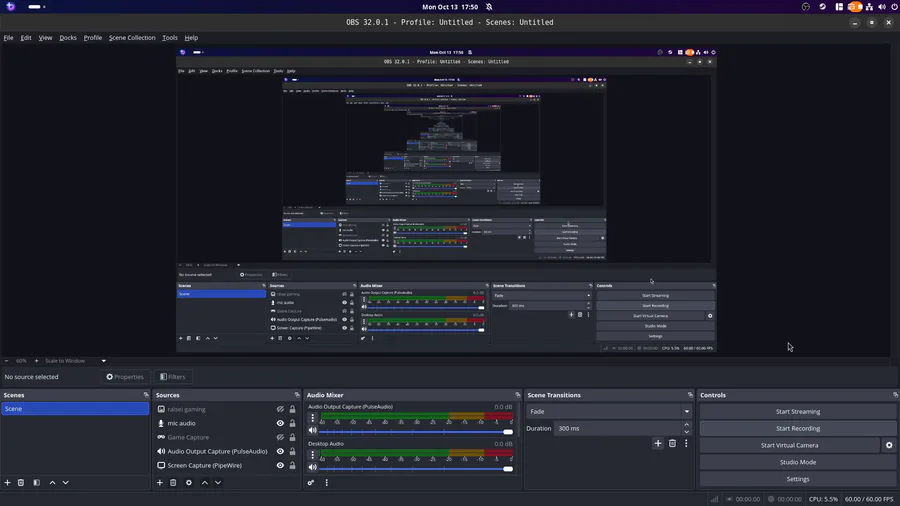Float the Controls dock icon
900x506 pixels.
(895, 395)
